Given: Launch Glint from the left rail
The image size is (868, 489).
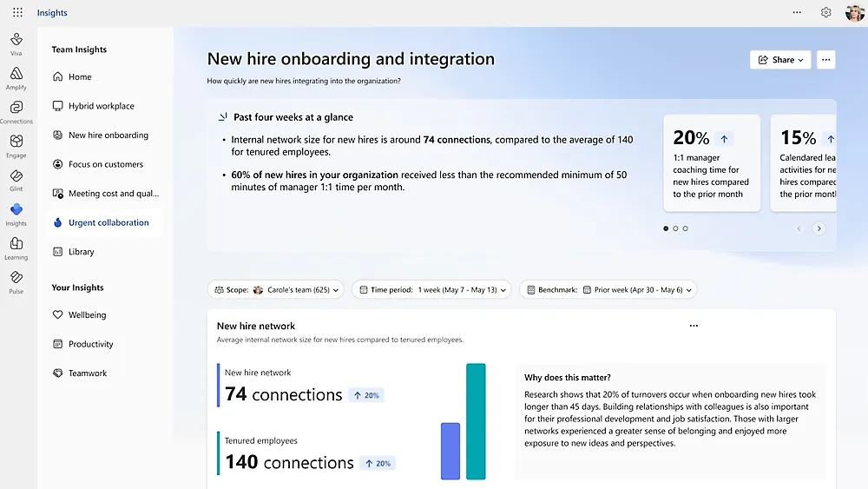Looking at the screenshot, I should click(16, 178).
